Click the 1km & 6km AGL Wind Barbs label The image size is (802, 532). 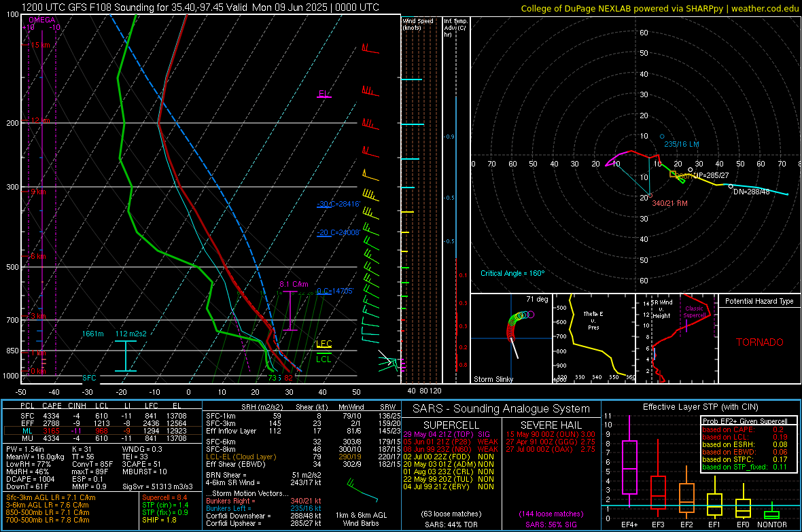tap(361, 519)
